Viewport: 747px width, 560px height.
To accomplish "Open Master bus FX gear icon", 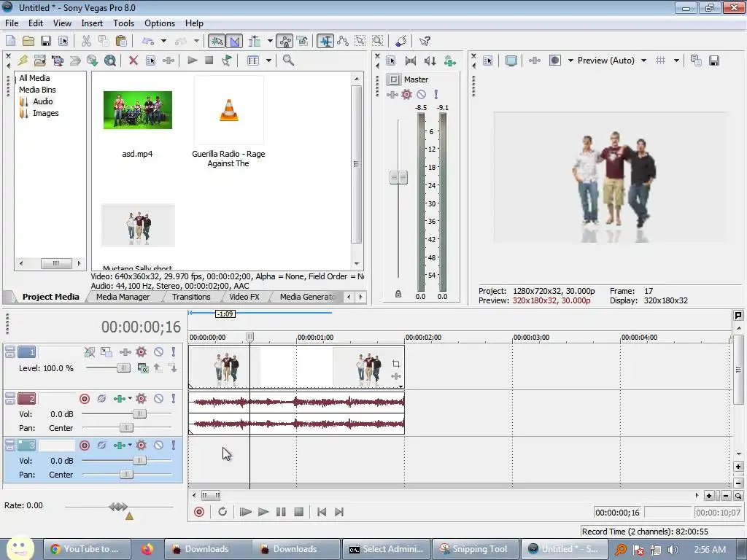I will pyautogui.click(x=406, y=94).
